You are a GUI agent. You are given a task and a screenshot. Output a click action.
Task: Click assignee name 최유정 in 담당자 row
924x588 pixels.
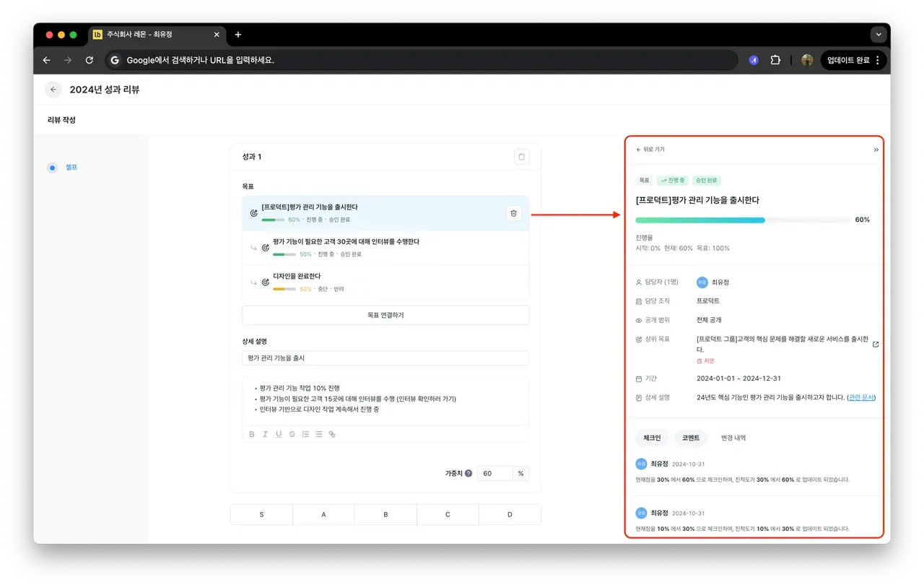720,282
